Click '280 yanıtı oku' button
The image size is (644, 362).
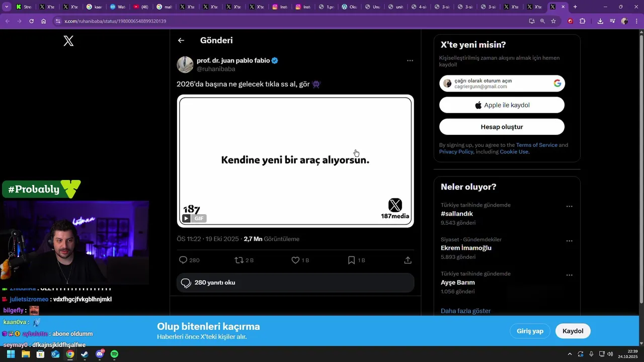(x=295, y=283)
